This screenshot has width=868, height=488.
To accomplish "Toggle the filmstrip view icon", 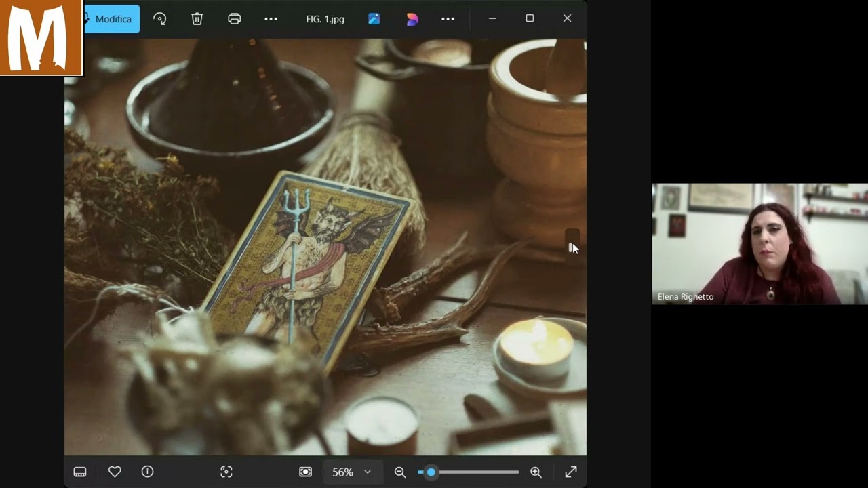I will point(80,472).
